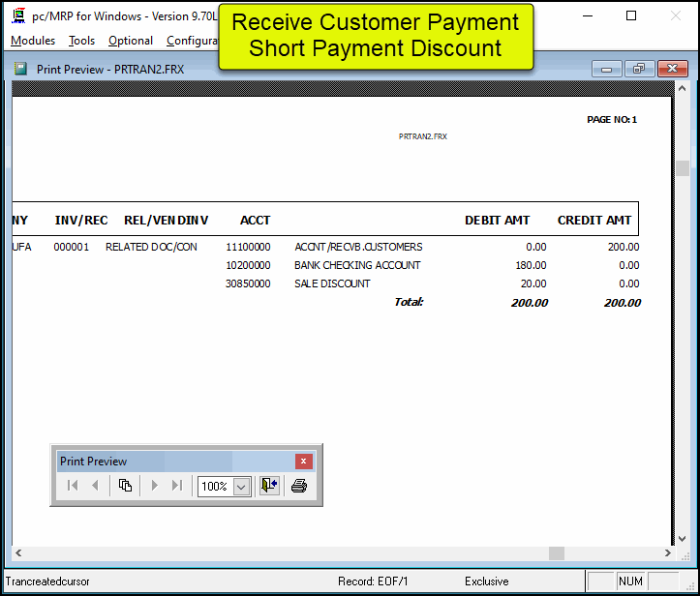Image resolution: width=700 pixels, height=596 pixels.
Task: Click the Print Preview document icon in title
Action: (21, 69)
